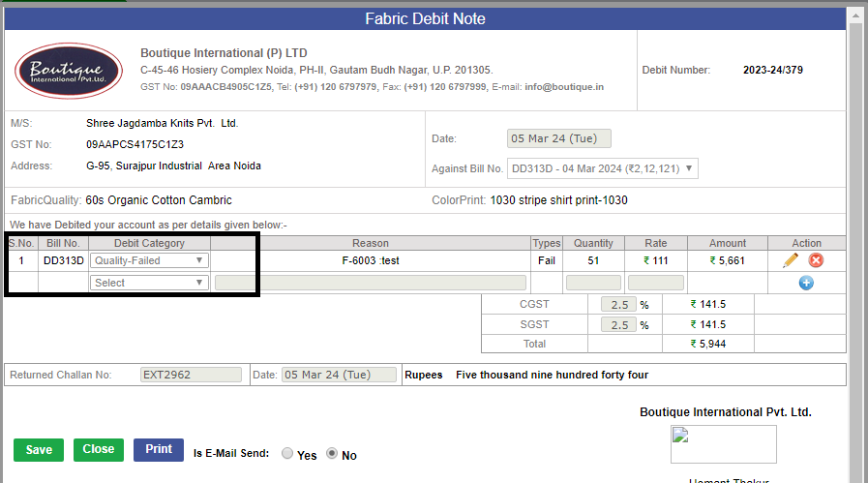Click Shree Jagdamba Knits Pvt. Ltd. name

tap(163, 123)
